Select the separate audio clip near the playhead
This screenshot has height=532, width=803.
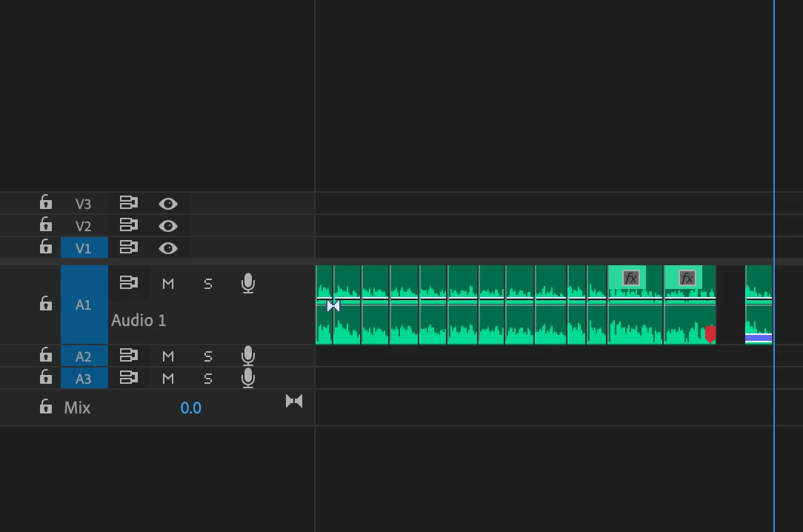point(759,305)
